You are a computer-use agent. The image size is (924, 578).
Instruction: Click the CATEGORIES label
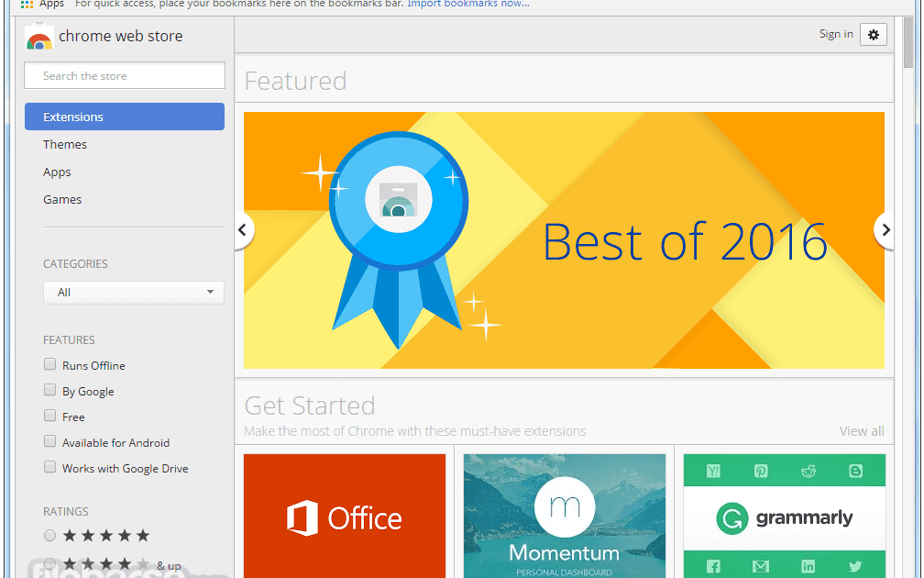click(x=75, y=264)
